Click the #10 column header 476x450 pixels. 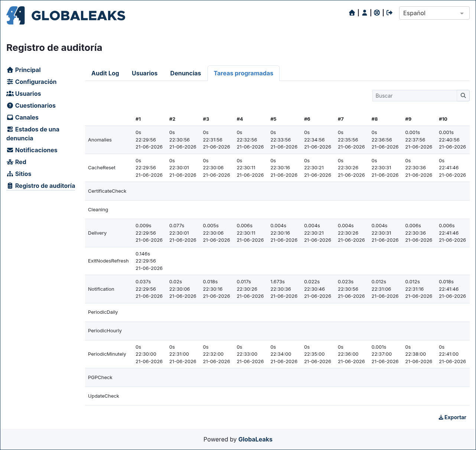pyautogui.click(x=443, y=119)
